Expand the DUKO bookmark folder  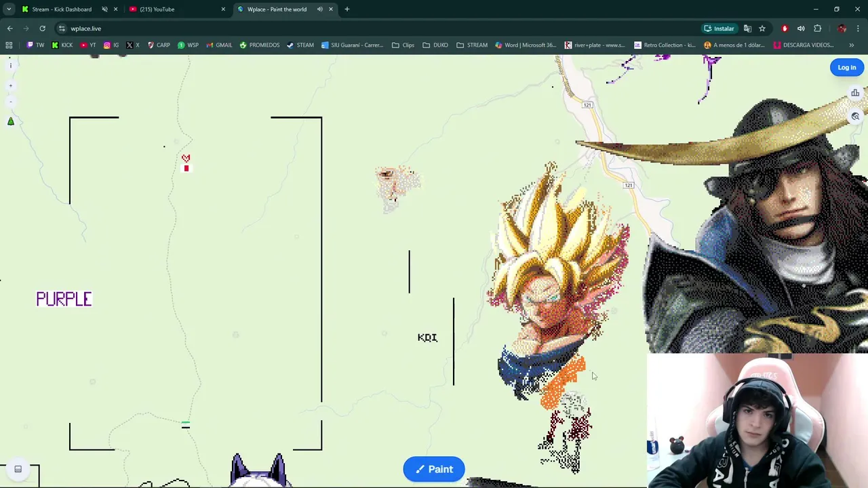435,45
